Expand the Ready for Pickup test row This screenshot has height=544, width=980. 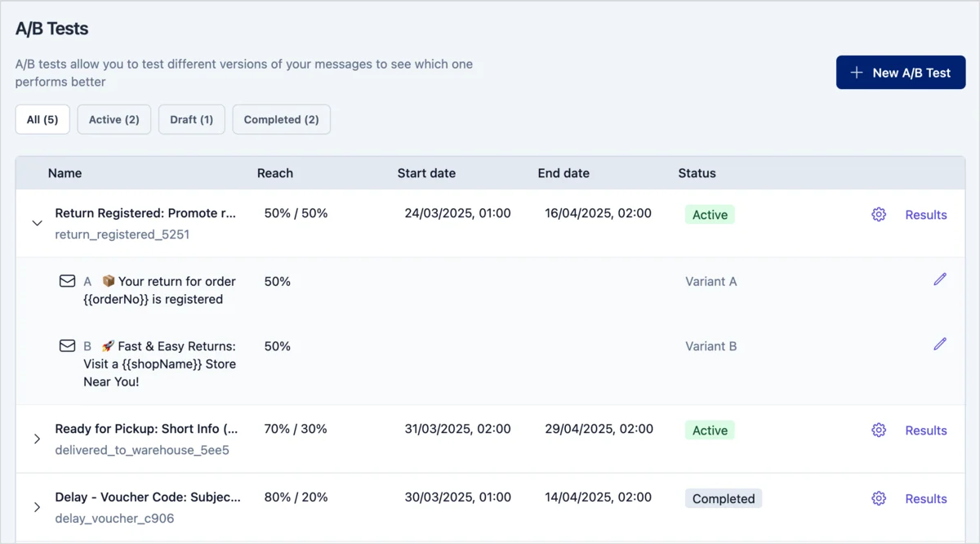point(37,439)
